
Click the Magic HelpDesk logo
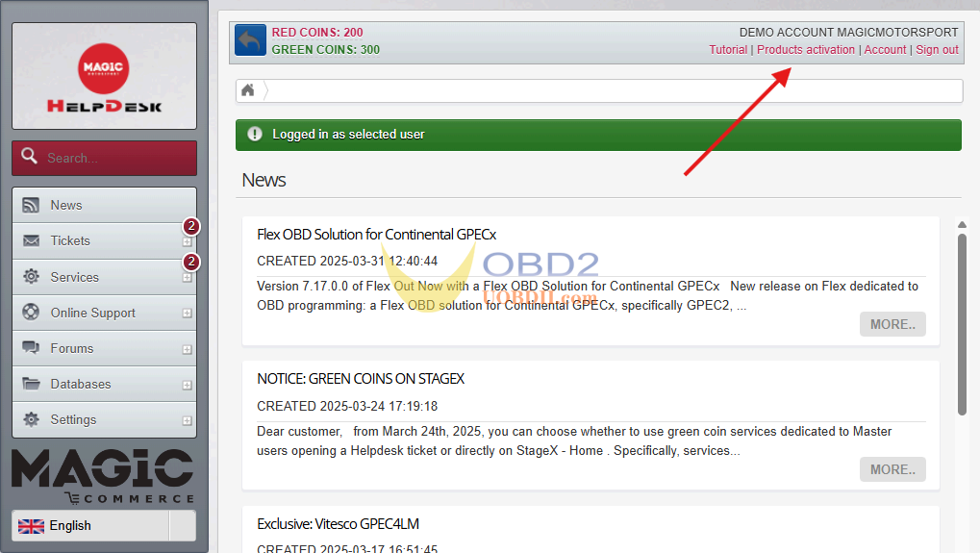[105, 78]
